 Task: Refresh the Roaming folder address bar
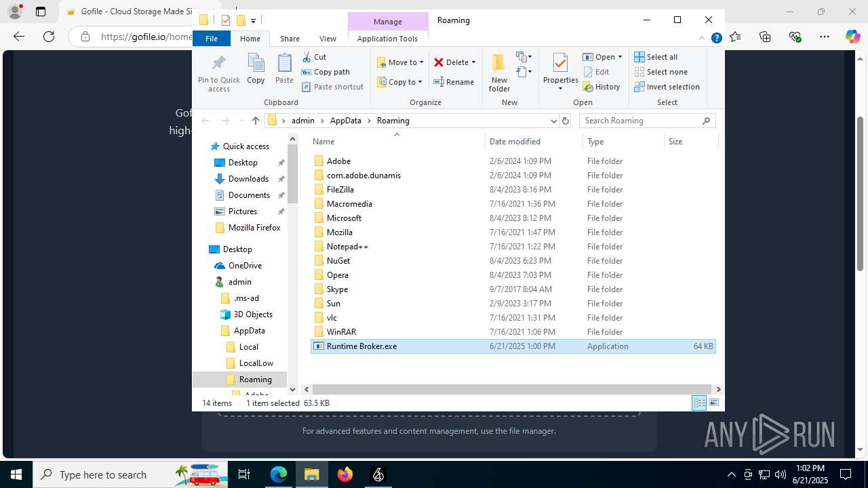pos(566,121)
